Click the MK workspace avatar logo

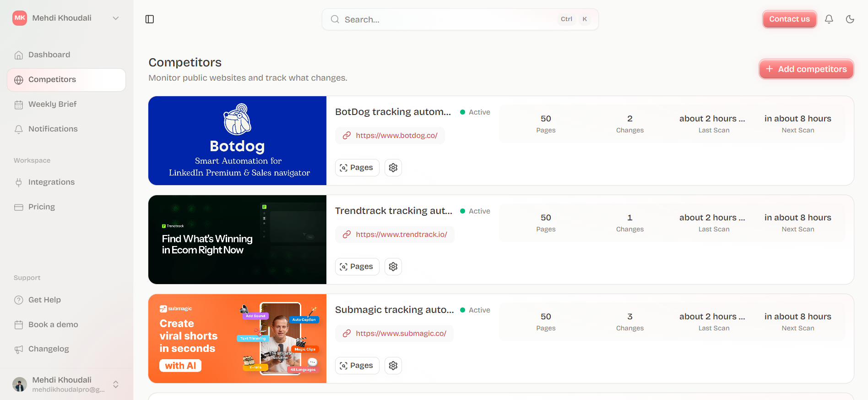click(x=20, y=18)
